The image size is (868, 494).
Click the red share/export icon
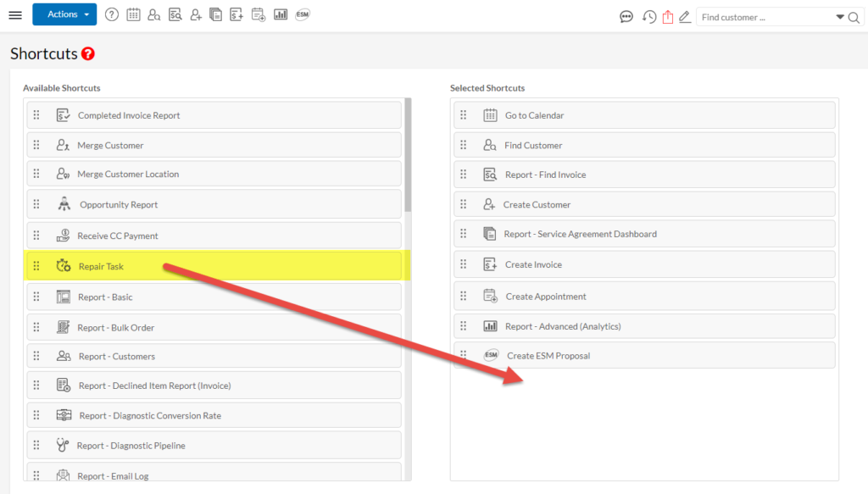pos(666,16)
